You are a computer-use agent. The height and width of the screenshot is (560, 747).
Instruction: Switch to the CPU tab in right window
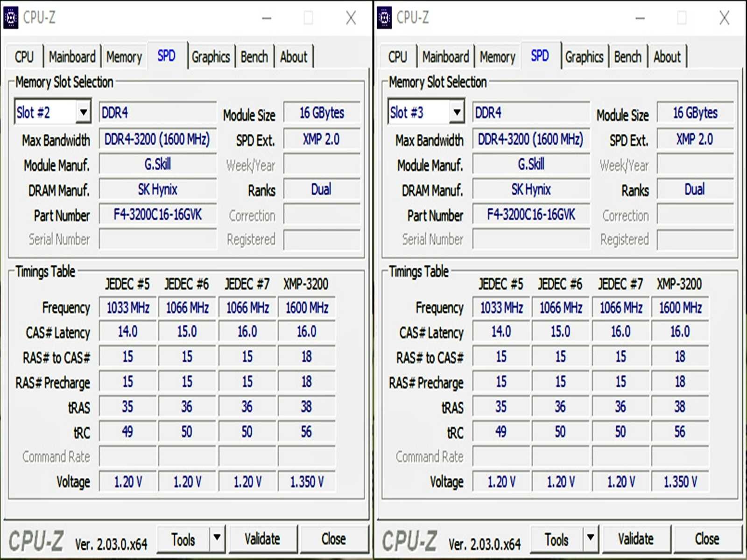398,57
